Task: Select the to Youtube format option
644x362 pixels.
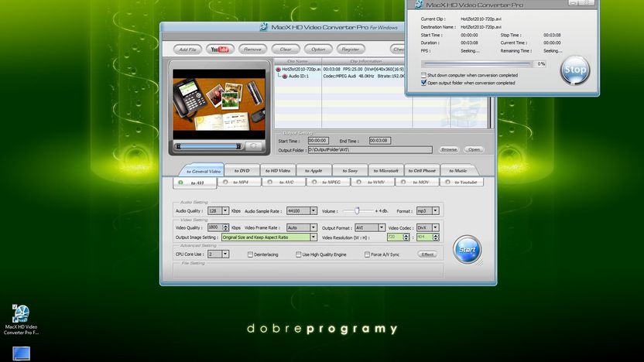Action: tap(461, 183)
